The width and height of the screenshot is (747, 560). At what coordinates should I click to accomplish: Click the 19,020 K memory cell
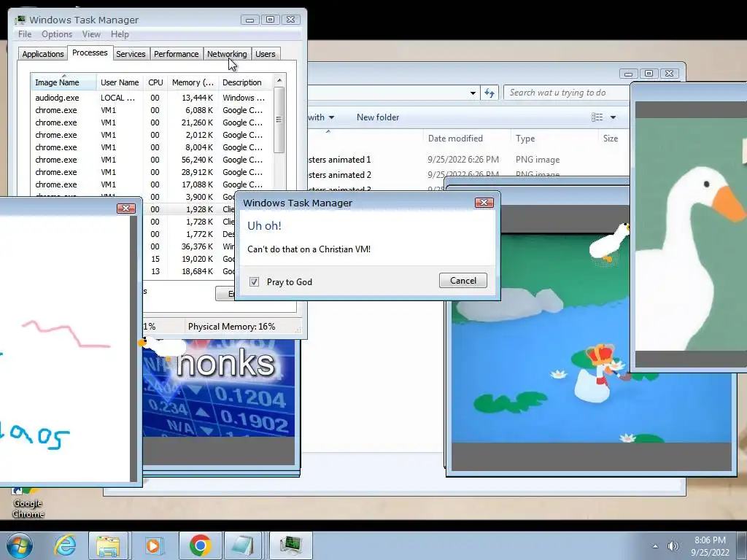[197, 259]
